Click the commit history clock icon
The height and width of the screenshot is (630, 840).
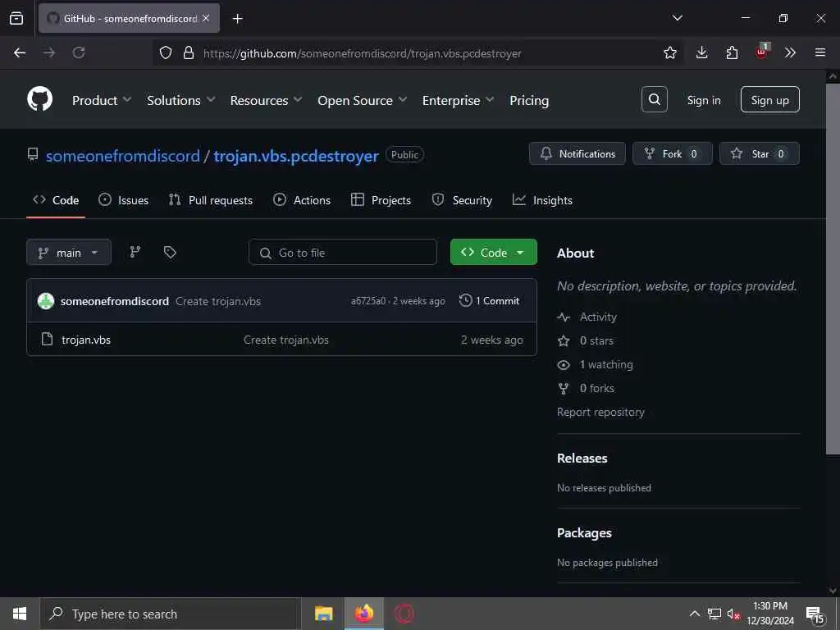click(x=466, y=300)
